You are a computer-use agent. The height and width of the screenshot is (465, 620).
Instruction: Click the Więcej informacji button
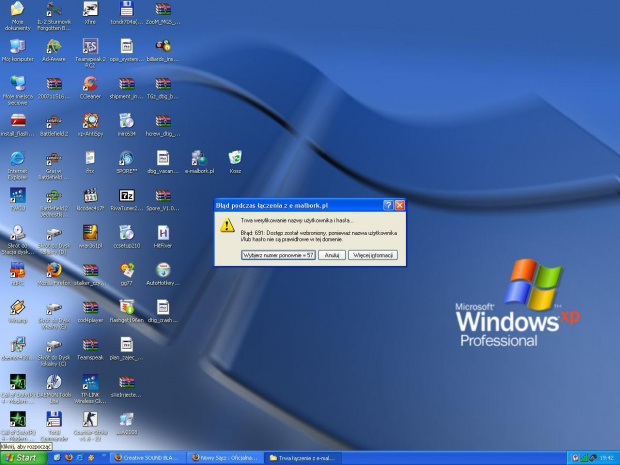[373, 255]
